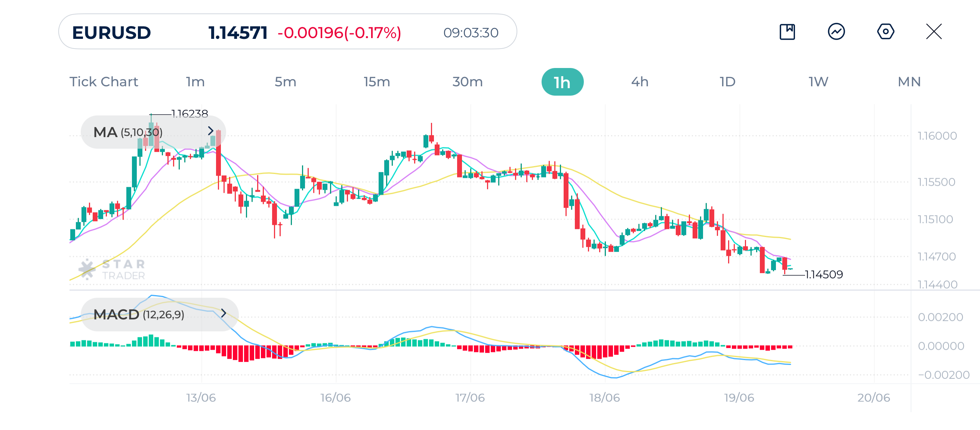
Task: Click the save chart bookmark icon
Action: [x=787, y=31]
